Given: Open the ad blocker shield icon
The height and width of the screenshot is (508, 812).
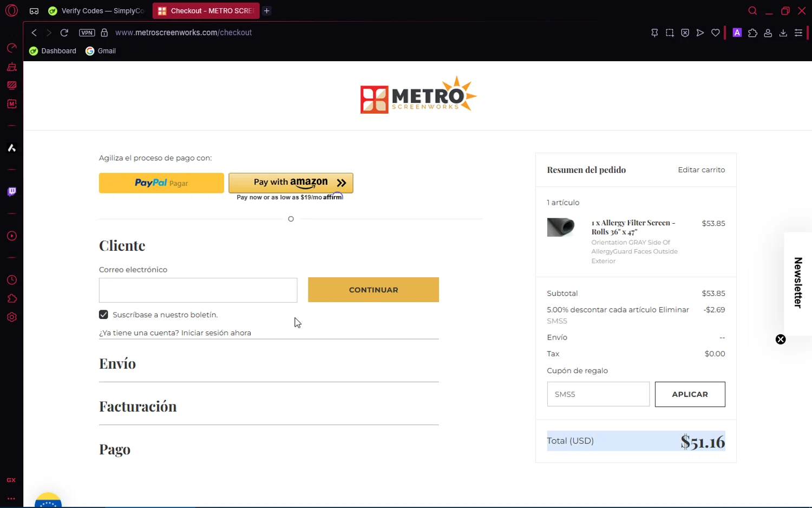Looking at the screenshot, I should tap(685, 32).
